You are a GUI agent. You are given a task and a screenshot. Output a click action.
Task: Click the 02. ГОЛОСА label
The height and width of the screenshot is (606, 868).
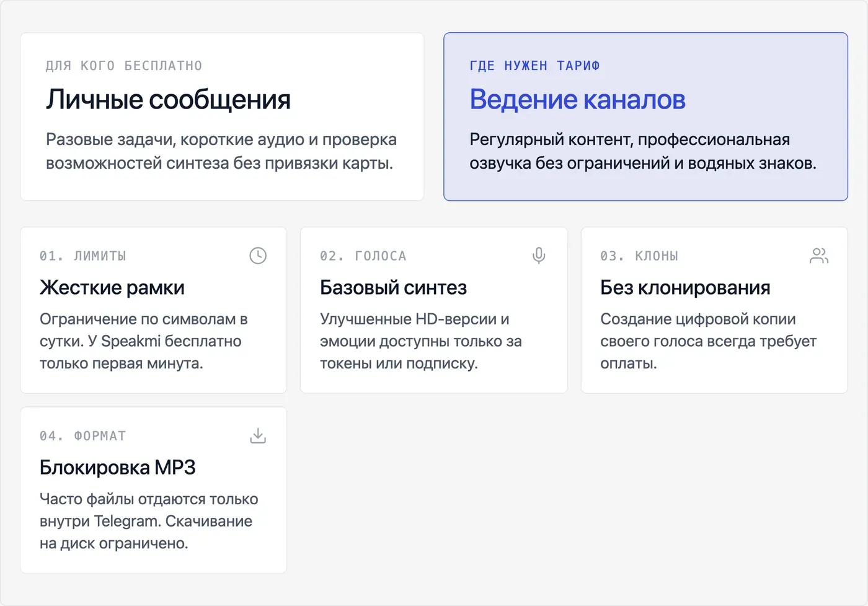tap(363, 256)
